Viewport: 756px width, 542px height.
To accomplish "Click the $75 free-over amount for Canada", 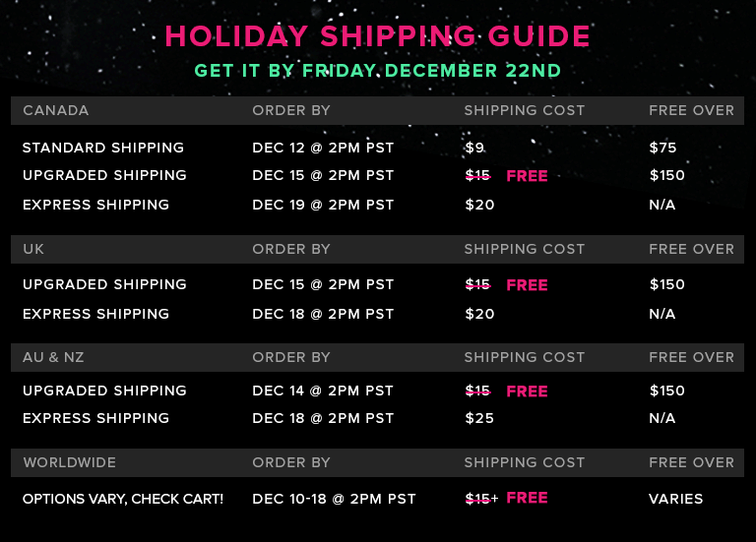I will (662, 148).
